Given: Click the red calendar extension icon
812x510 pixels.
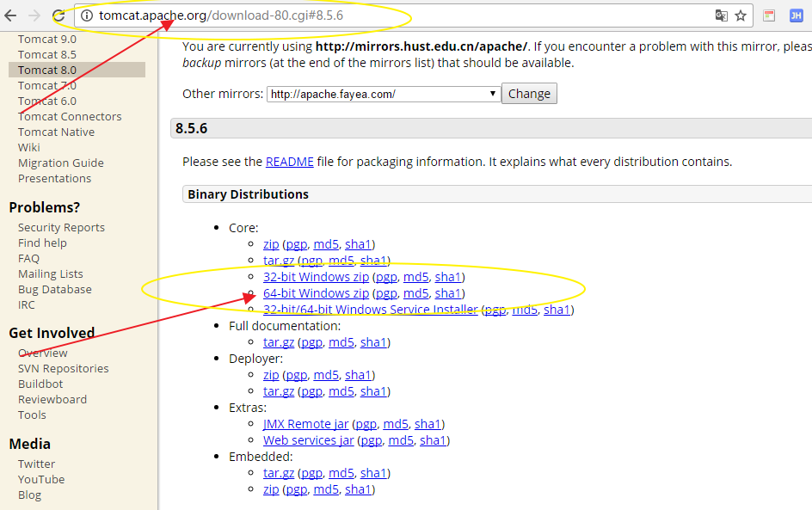Looking at the screenshot, I should [x=769, y=15].
